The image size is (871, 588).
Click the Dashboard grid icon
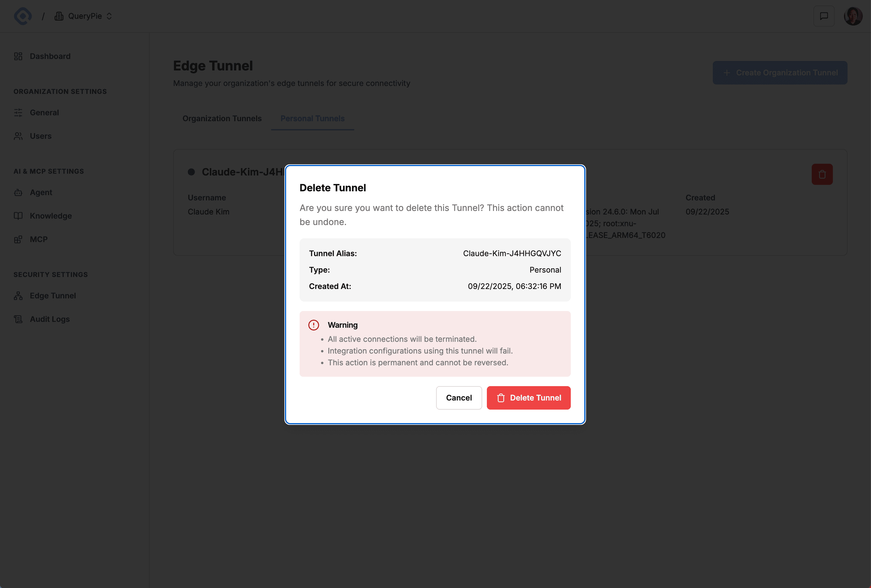click(x=18, y=56)
